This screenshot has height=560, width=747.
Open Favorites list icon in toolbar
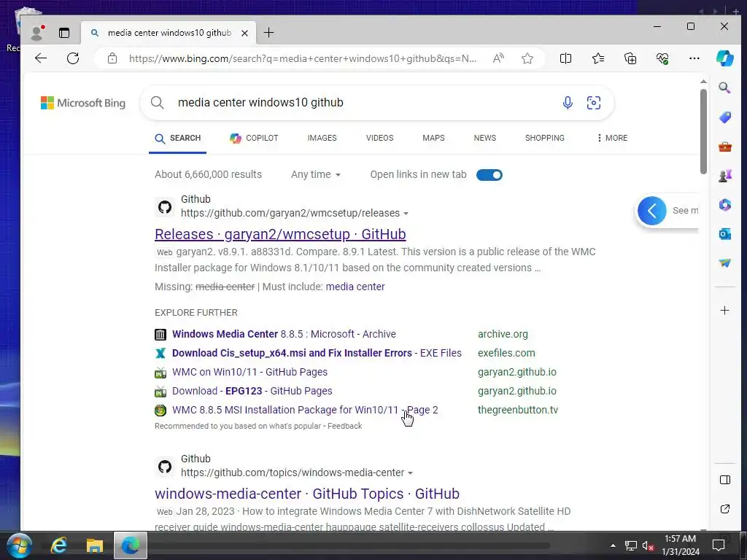[x=598, y=58]
